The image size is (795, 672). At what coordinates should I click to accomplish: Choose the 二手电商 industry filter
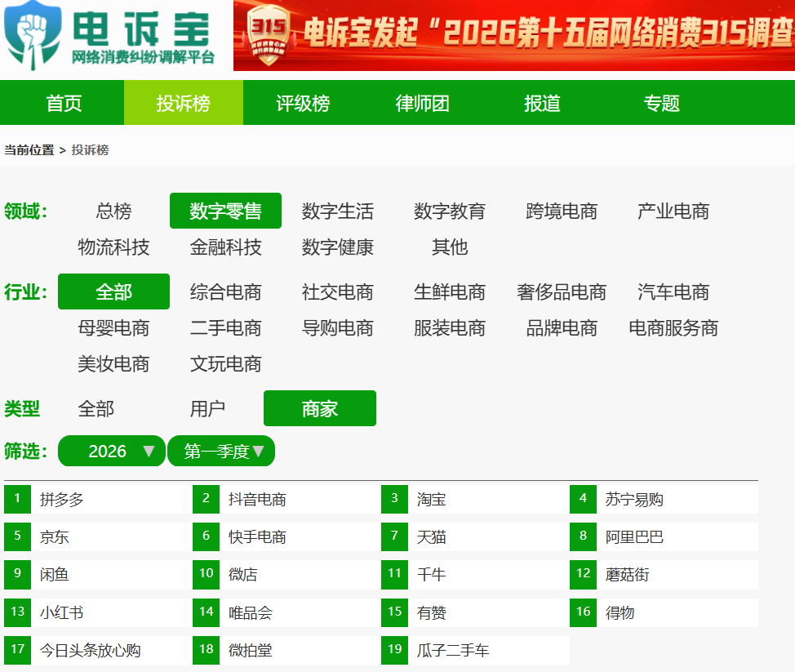(x=225, y=328)
